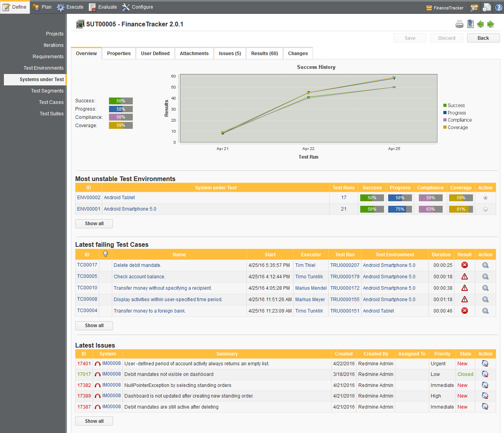Click magnifier action for TC00008 row
The width and height of the screenshot is (504, 433).
click(x=485, y=300)
